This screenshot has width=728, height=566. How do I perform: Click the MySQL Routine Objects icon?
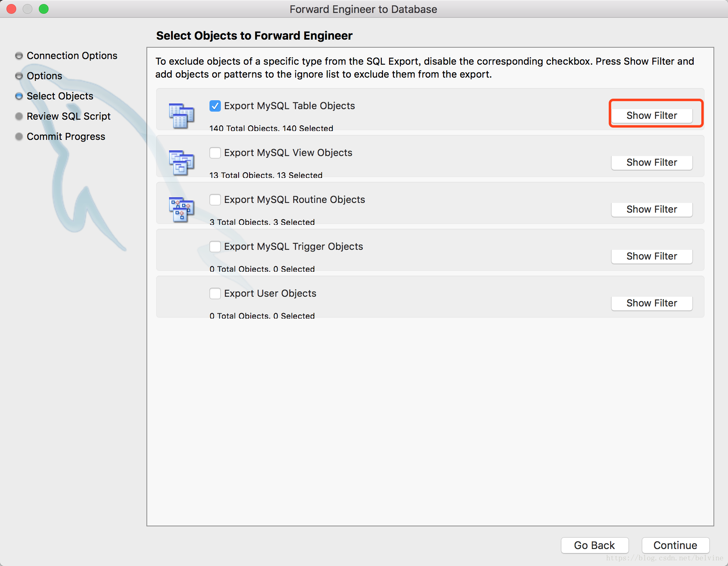pos(182,209)
